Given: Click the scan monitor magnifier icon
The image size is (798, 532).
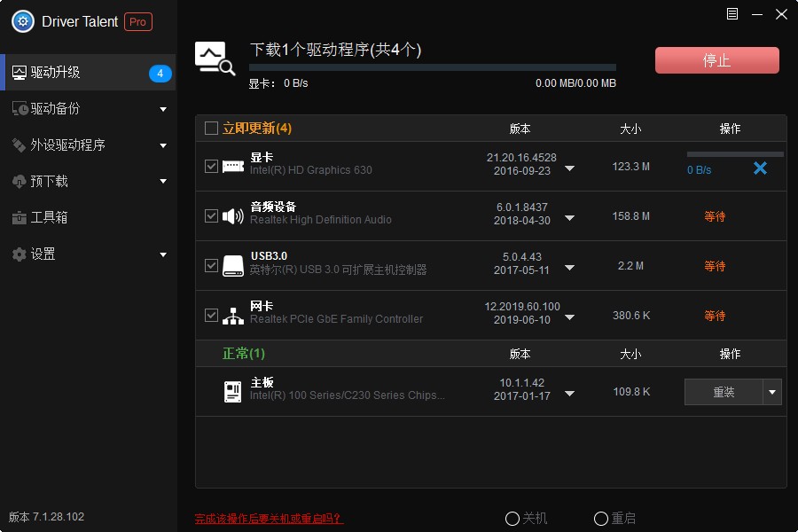Looking at the screenshot, I should 215,59.
